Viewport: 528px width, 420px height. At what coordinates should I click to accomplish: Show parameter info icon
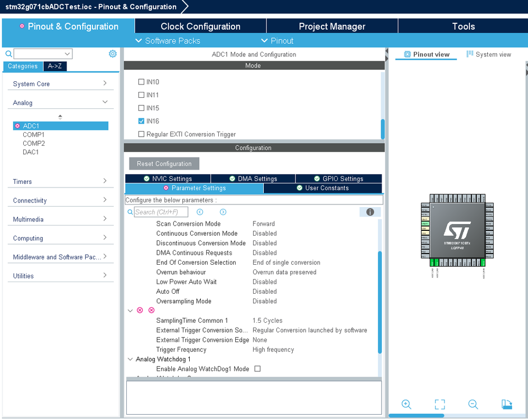(370, 212)
